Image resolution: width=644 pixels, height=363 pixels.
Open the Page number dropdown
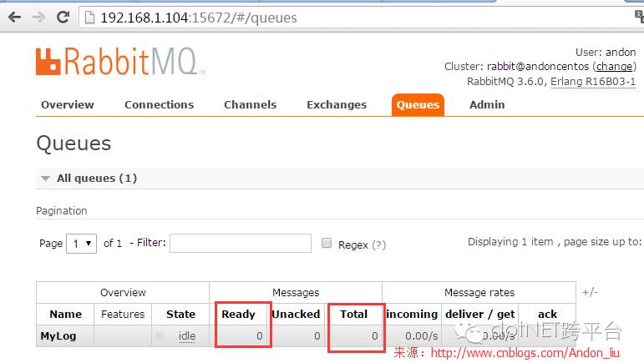81,244
